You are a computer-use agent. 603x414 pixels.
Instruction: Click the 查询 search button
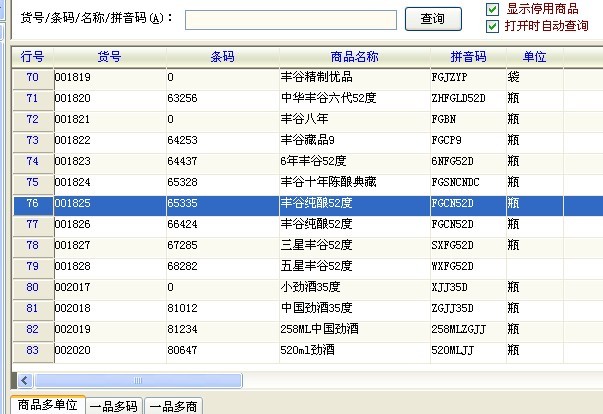pos(433,19)
